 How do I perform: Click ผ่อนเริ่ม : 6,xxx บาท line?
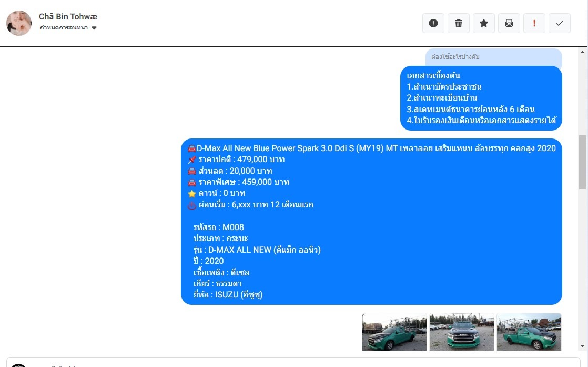tap(250, 204)
